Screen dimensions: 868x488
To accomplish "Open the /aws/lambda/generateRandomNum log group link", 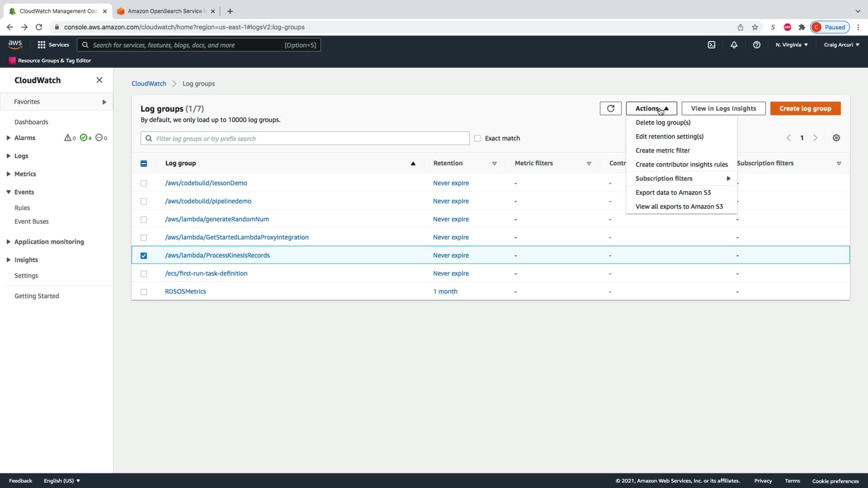I will (217, 219).
